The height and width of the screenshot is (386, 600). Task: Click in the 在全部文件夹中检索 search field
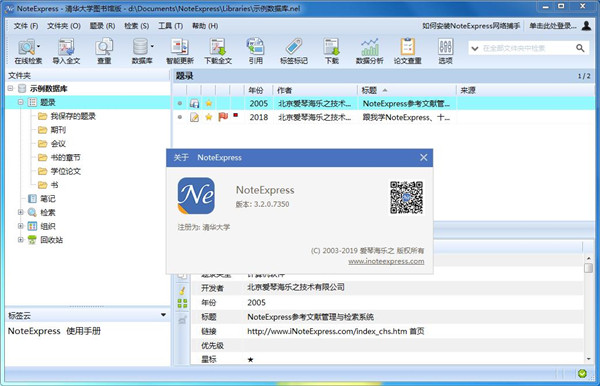pyautogui.click(x=527, y=48)
